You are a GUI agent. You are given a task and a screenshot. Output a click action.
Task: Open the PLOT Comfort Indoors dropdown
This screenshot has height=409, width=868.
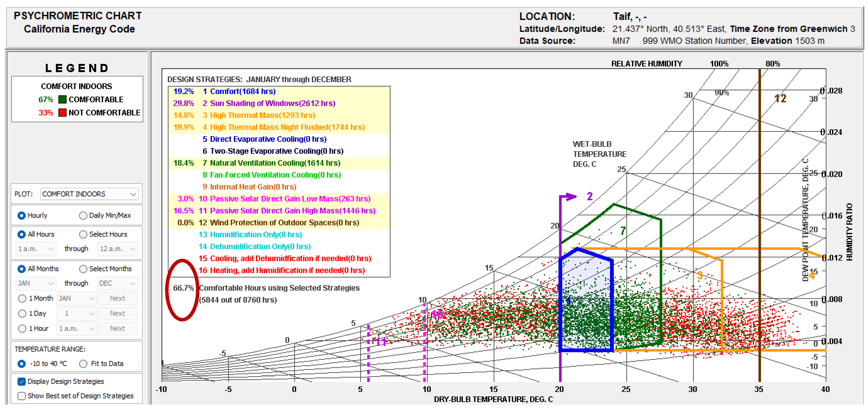click(89, 194)
